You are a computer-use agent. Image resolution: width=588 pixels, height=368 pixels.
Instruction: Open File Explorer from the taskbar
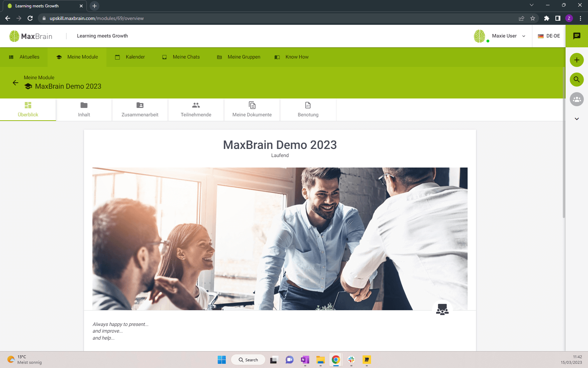coord(321,360)
